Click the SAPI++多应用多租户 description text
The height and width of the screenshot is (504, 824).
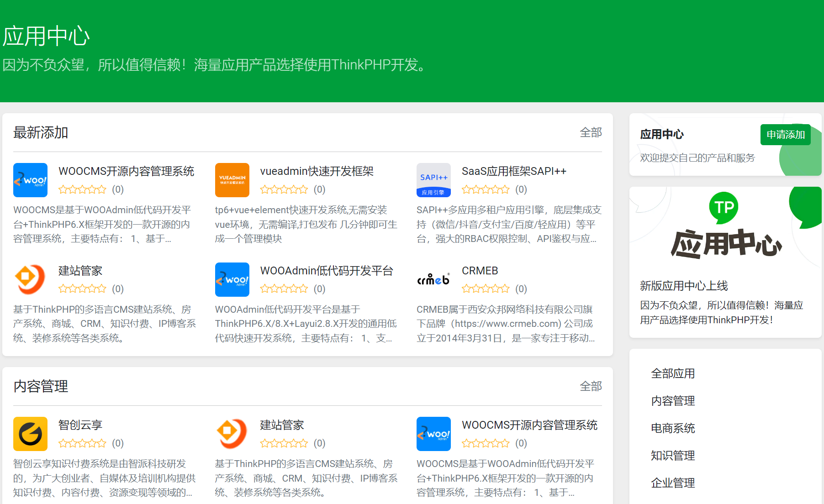click(509, 224)
